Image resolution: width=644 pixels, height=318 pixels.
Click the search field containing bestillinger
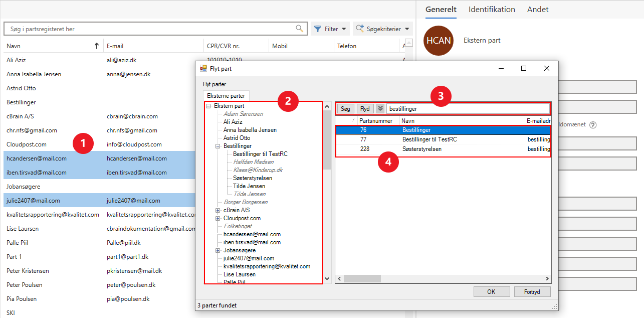point(467,108)
